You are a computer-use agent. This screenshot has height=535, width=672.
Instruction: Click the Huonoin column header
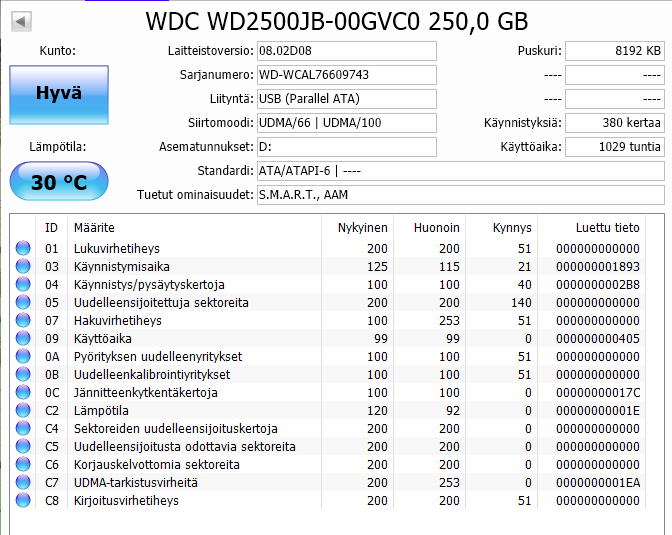429,228
